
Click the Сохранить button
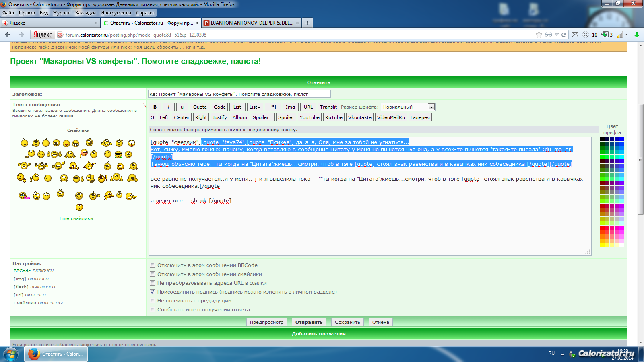tap(347, 322)
